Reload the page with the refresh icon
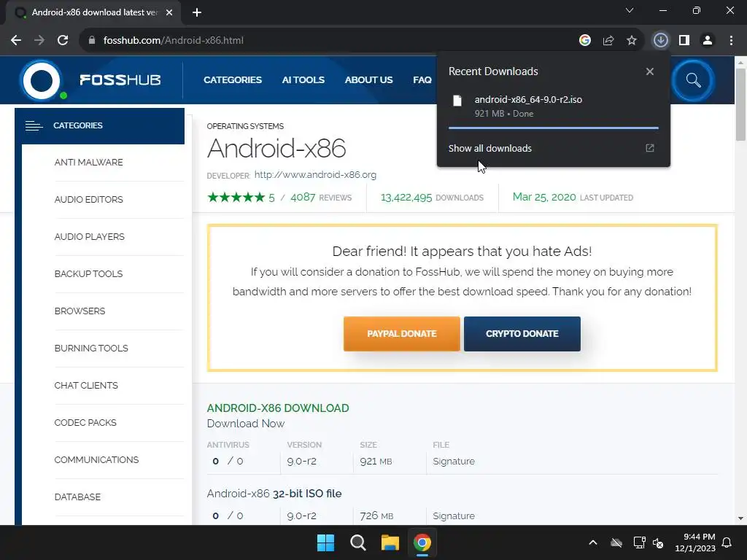The width and height of the screenshot is (747, 560). coord(63,41)
